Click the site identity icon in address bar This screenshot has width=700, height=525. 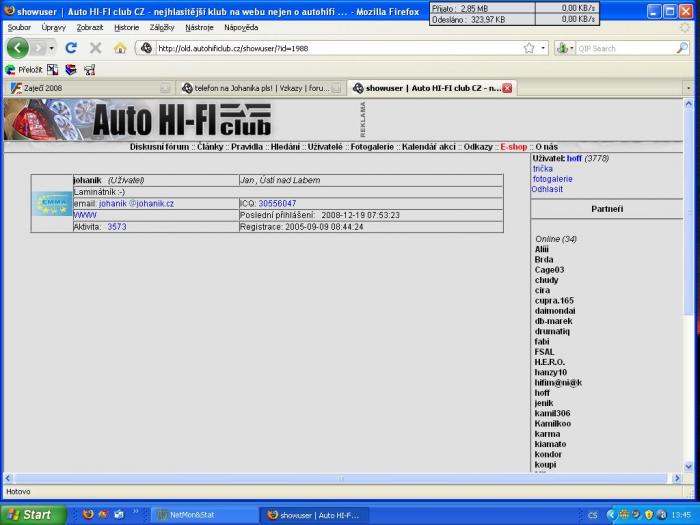coord(146,48)
